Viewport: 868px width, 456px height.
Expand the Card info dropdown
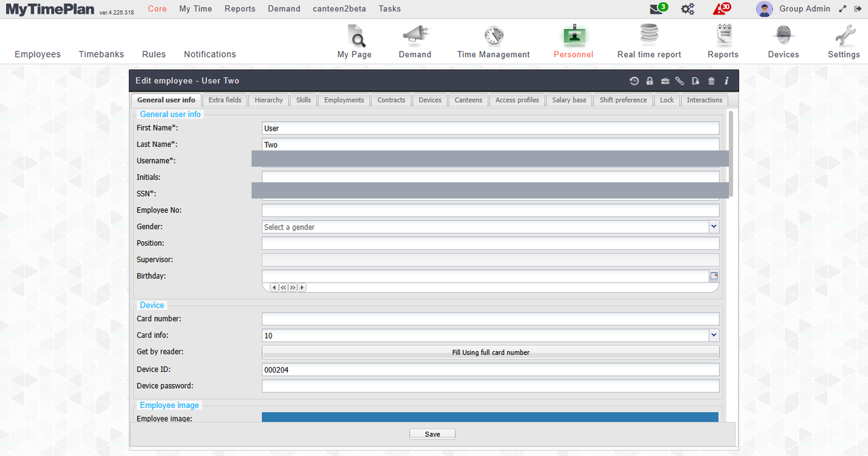[714, 335]
